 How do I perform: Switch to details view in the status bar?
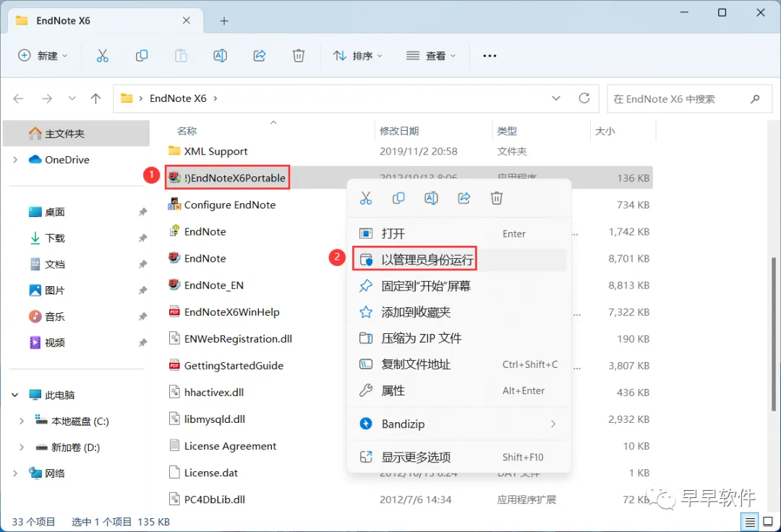pyautogui.click(x=750, y=522)
